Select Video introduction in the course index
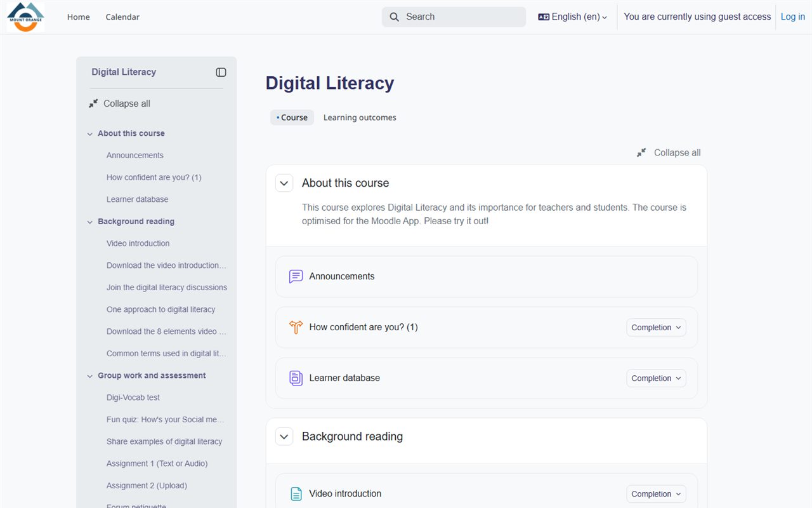Image resolution: width=812 pixels, height=508 pixels. pos(138,244)
